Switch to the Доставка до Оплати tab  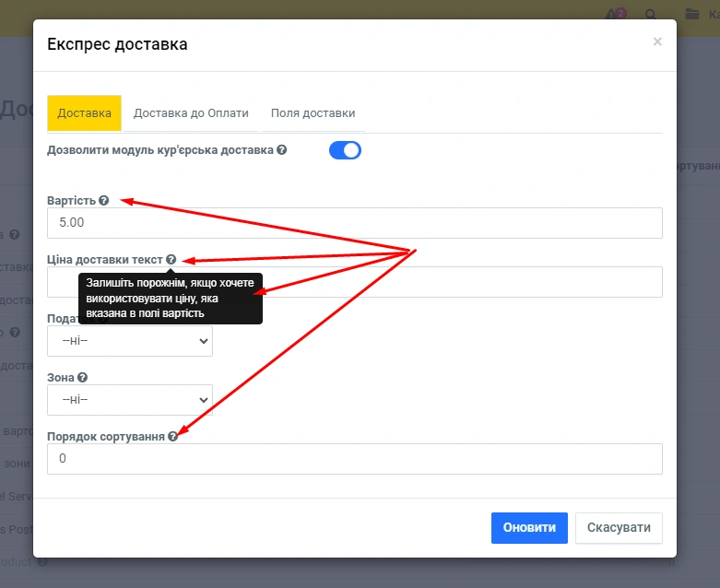click(191, 113)
